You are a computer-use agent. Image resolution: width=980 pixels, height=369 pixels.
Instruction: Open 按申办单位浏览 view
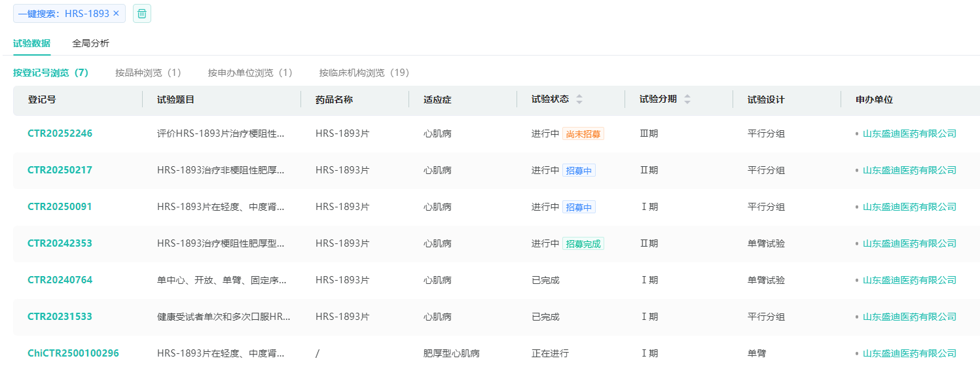[x=250, y=73]
